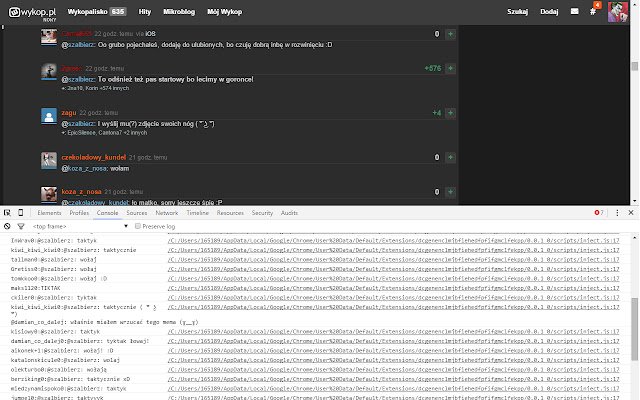This screenshot has height=400, width=640.
Task: Open the hashtag notifications icon
Action: (x=593, y=12)
